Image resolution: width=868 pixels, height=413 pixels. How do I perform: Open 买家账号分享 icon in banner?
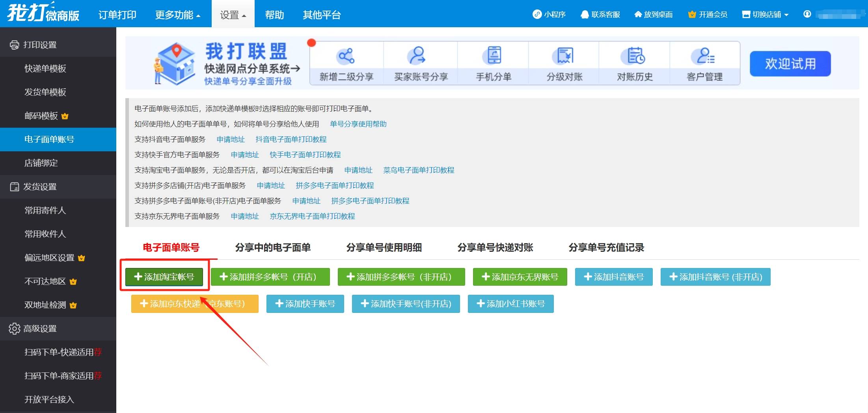(417, 56)
